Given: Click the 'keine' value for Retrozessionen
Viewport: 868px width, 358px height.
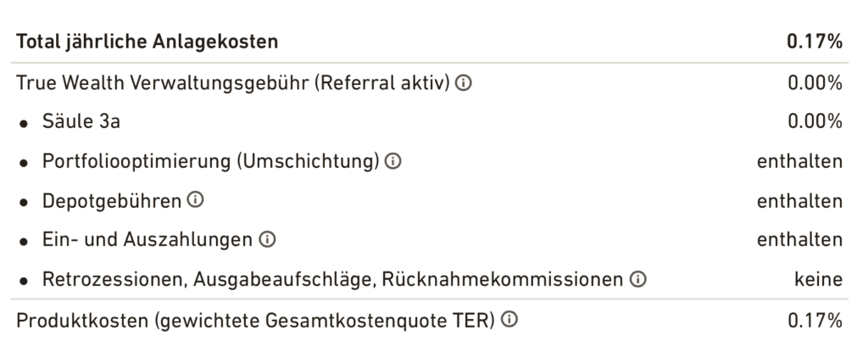Looking at the screenshot, I should (x=818, y=279).
